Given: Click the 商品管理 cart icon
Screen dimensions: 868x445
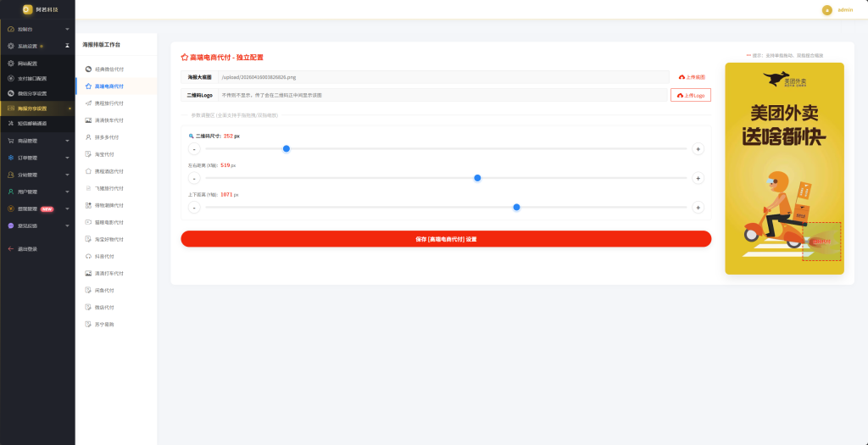Looking at the screenshot, I should pos(11,141).
